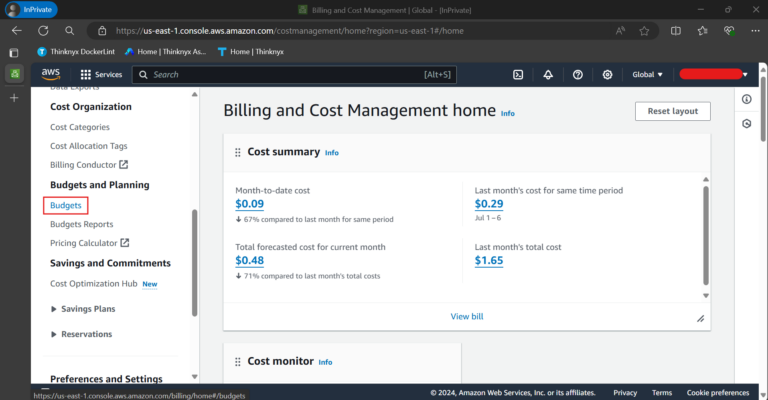The height and width of the screenshot is (400, 768).
Task: Click the AWS logo home icon
Action: (x=50, y=74)
